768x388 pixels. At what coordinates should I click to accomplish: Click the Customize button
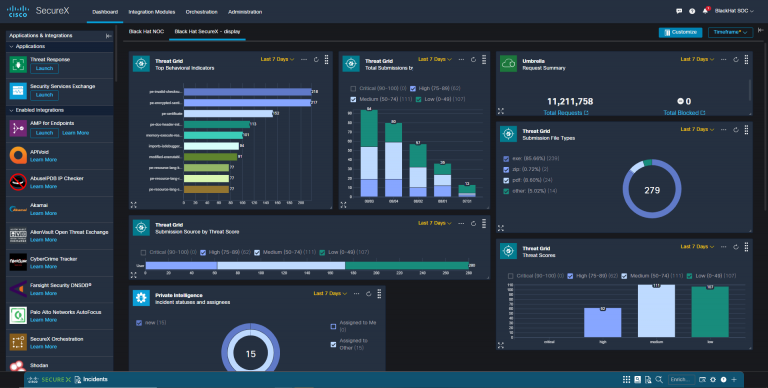(680, 32)
